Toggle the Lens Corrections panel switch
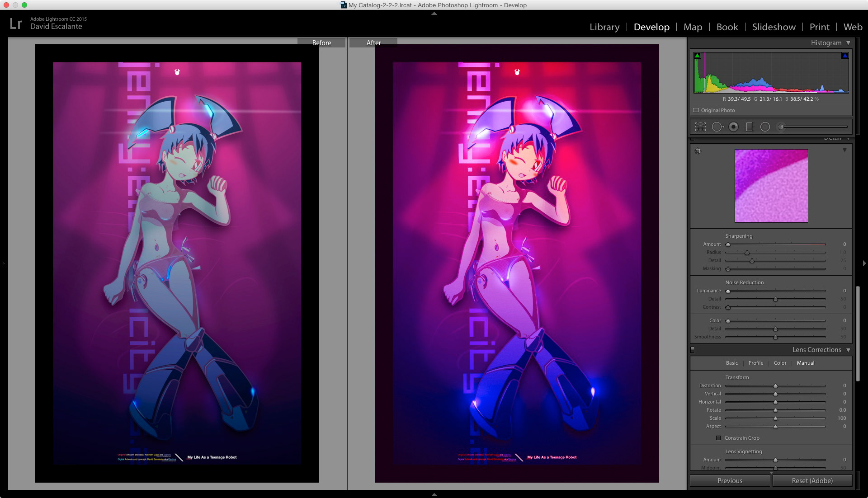This screenshot has width=868, height=498. [692, 350]
